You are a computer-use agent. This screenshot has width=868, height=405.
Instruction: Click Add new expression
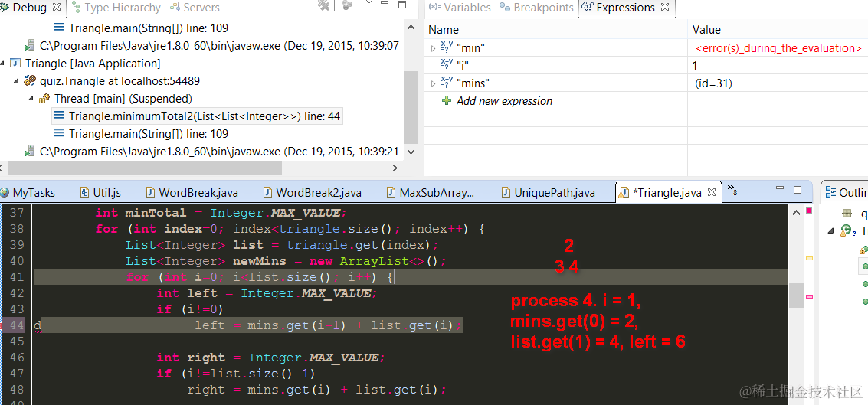(x=504, y=101)
